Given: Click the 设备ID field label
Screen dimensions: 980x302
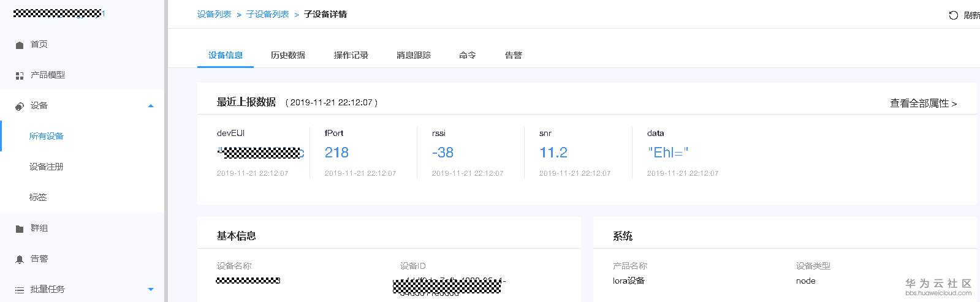Looking at the screenshot, I should (413, 266).
